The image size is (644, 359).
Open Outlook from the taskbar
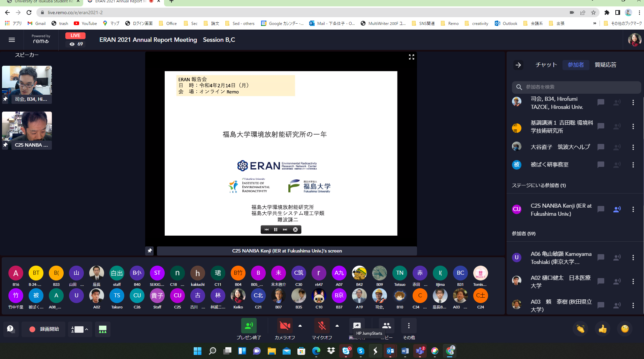click(390, 351)
